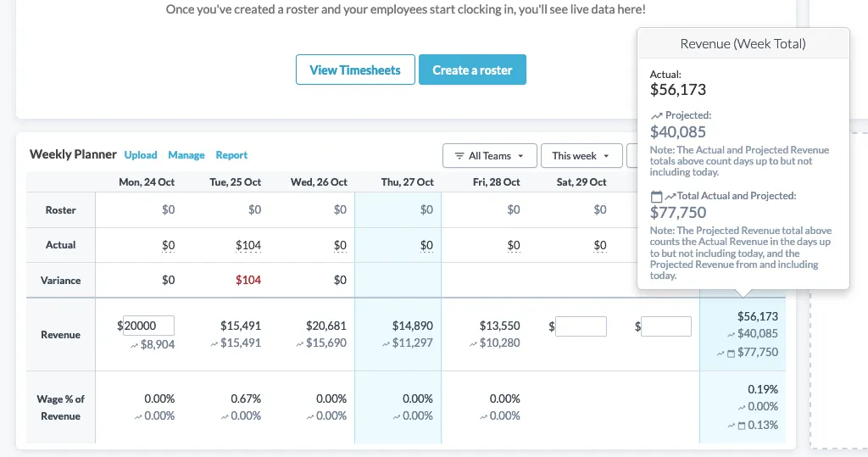868x457 pixels.
Task: Click the trend icon beside Projected label in tooltip
Action: pos(656,115)
